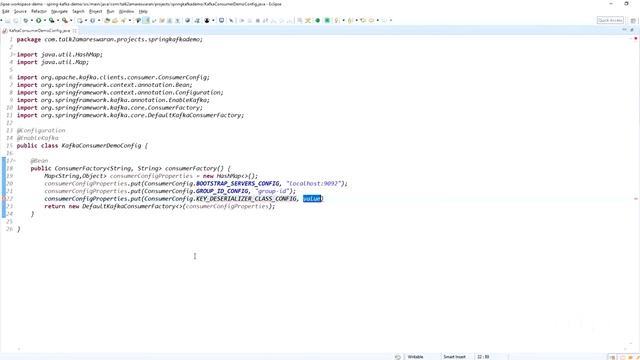Open the Run menu
640x360 pixels.
110,11
